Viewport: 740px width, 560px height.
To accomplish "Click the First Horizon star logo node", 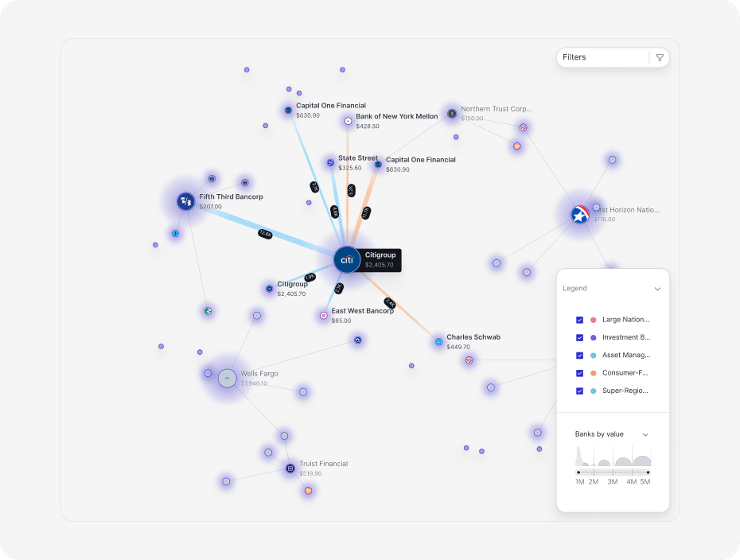I will point(580,215).
